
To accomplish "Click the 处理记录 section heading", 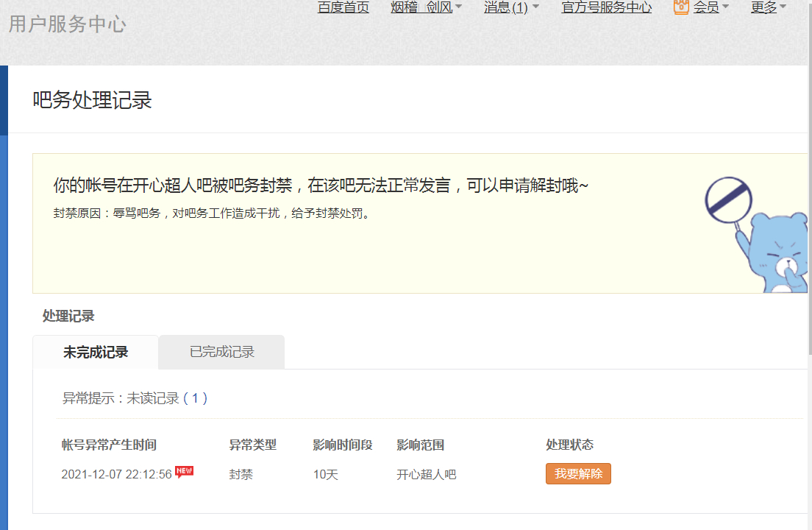I will pos(68,316).
